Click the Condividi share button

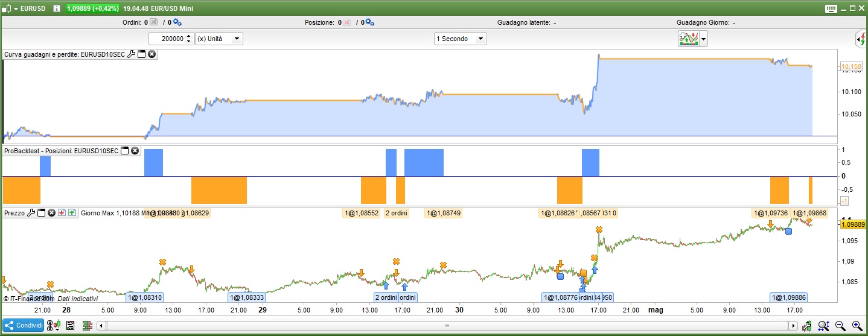[x=24, y=326]
